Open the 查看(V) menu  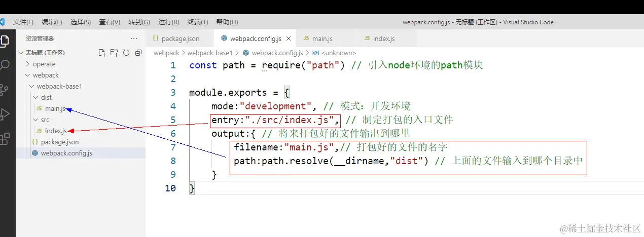110,22
